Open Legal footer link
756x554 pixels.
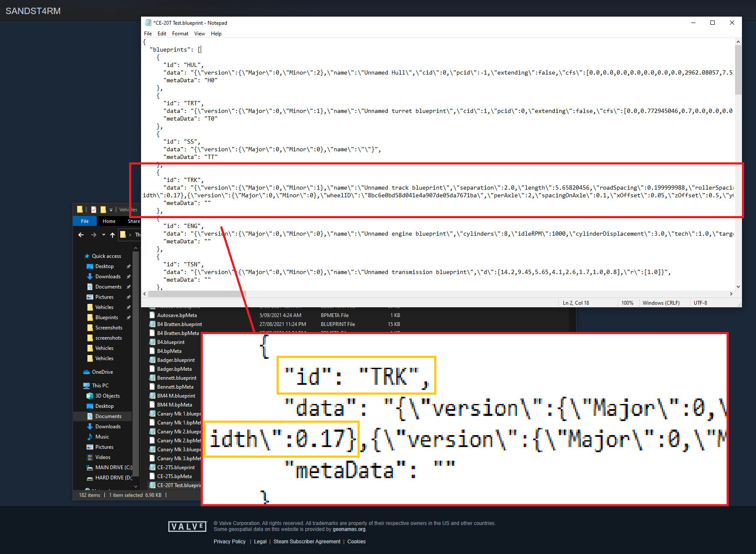(260, 542)
